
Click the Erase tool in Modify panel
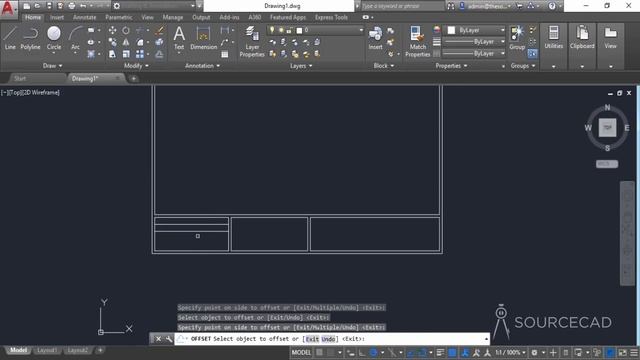[160, 31]
